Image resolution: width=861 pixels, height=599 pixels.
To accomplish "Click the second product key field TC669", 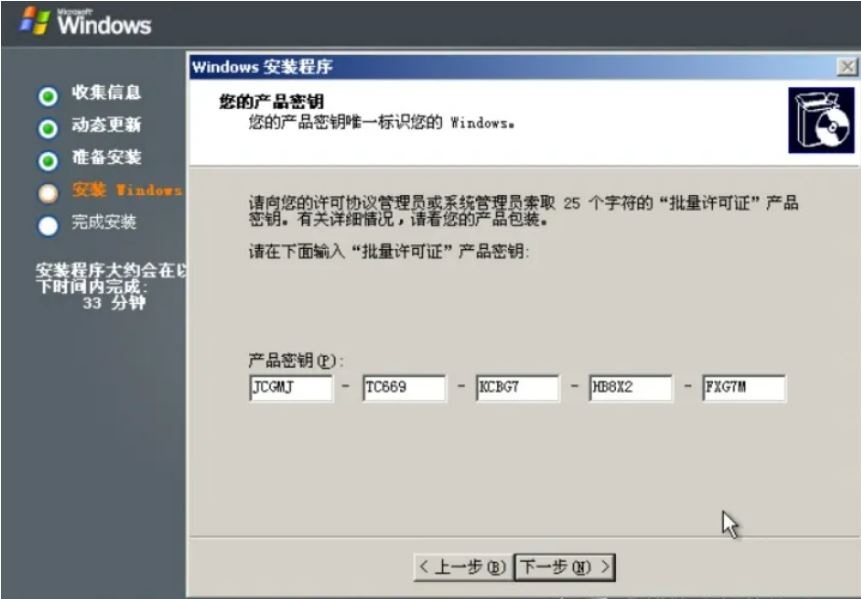I will point(404,388).
